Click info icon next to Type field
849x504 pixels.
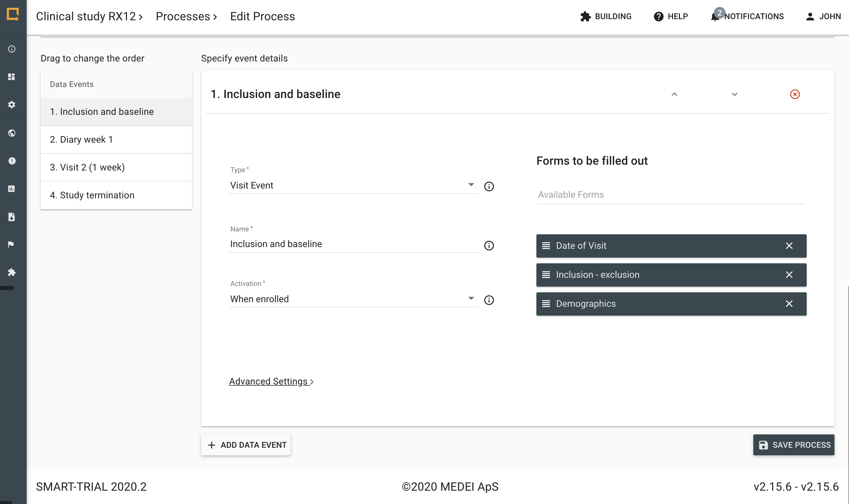tap(489, 186)
